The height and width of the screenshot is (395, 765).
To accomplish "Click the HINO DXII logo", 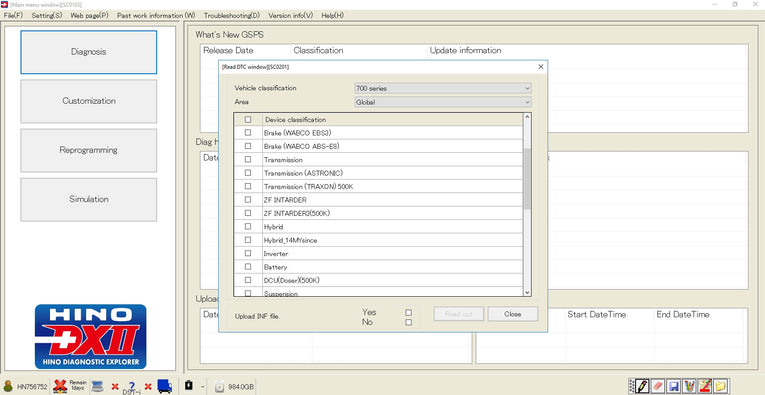I will 90,336.
